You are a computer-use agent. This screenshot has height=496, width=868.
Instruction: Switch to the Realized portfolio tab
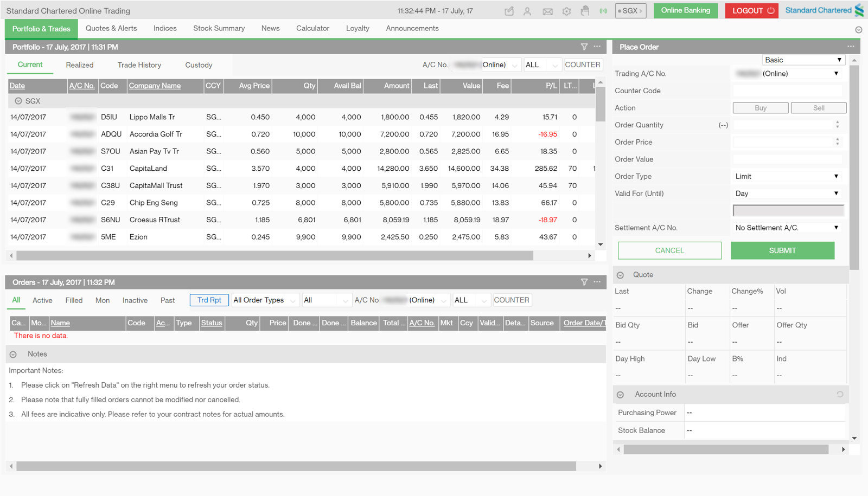tap(80, 65)
